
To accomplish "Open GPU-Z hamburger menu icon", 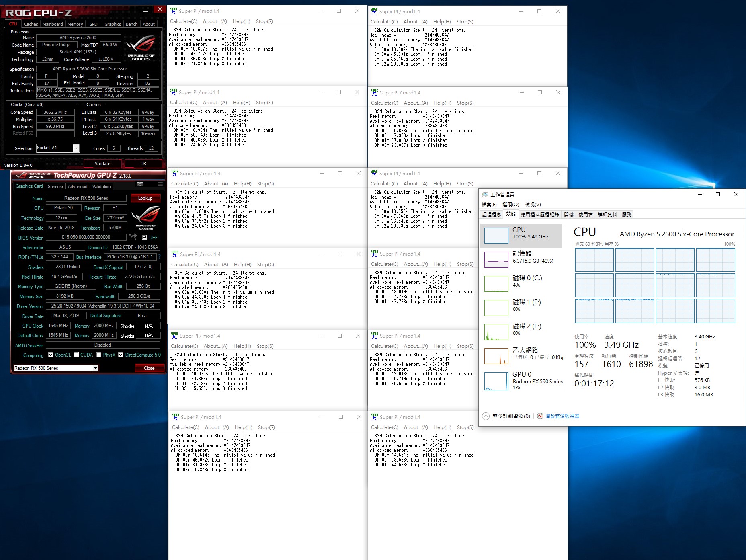I will click(x=160, y=184).
